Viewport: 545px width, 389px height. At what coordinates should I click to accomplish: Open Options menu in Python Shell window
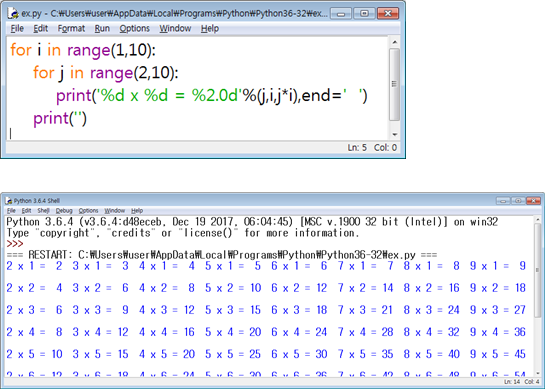coord(88,211)
